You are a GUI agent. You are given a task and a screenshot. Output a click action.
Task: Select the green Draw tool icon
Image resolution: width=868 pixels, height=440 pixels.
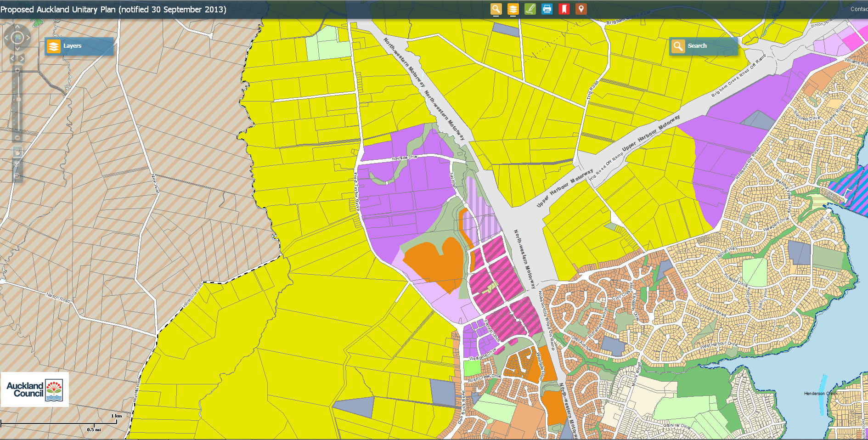[530, 9]
